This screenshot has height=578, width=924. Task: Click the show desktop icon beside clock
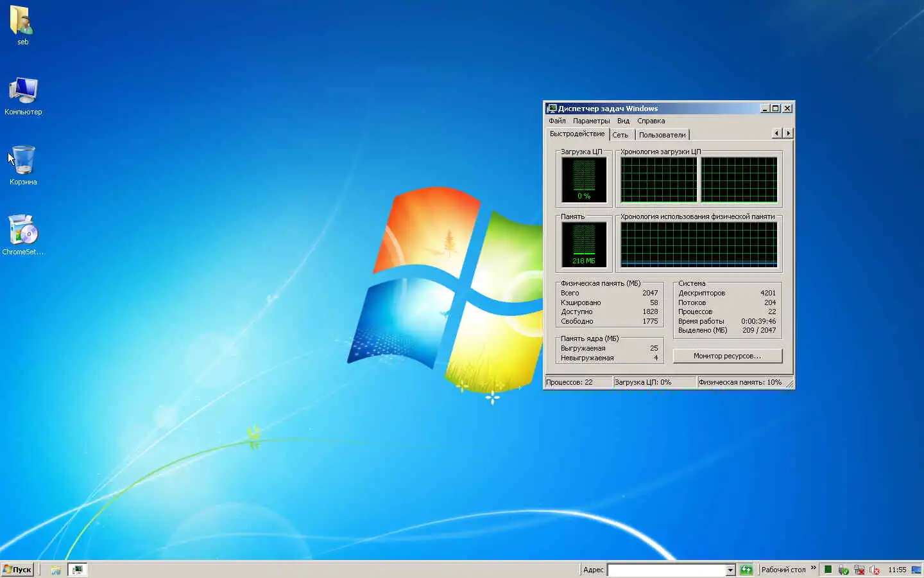click(x=916, y=570)
